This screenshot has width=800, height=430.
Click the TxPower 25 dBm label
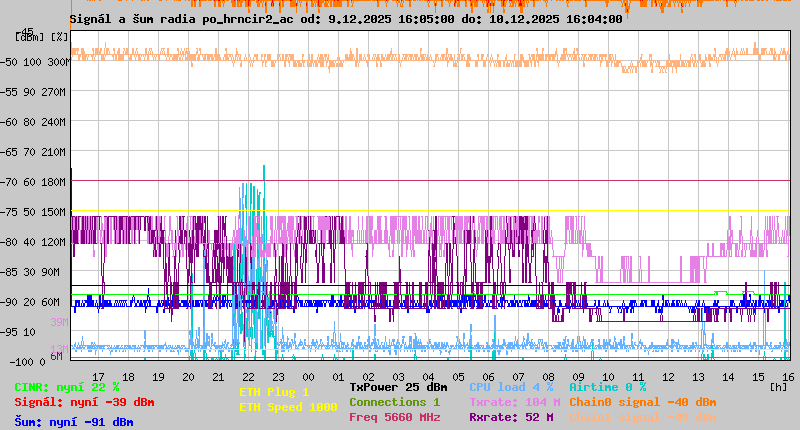click(x=398, y=387)
